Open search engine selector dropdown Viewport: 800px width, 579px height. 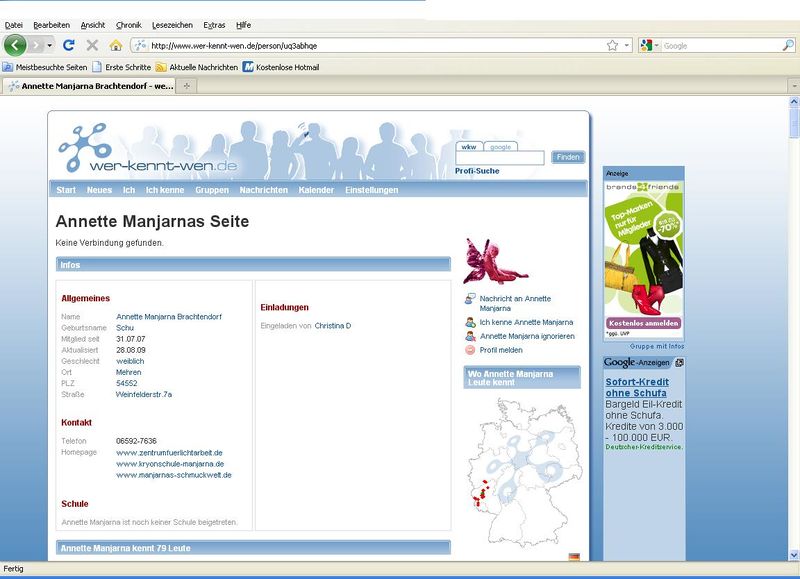click(658, 45)
